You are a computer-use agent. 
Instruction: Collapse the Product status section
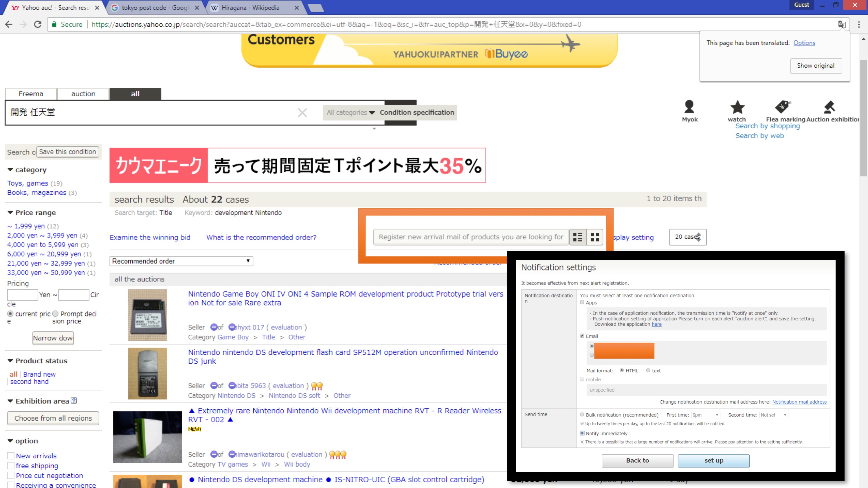click(10, 361)
